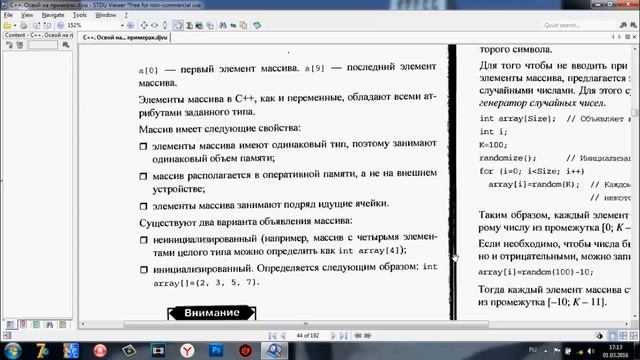Go to the first page
The width and height of the screenshot is (640, 360).
272,336
